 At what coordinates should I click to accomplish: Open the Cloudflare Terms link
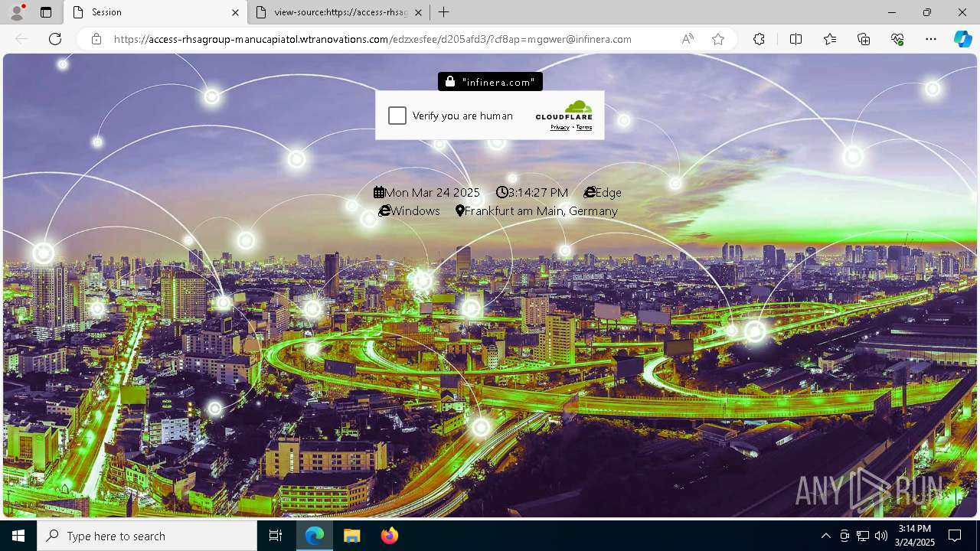[584, 127]
